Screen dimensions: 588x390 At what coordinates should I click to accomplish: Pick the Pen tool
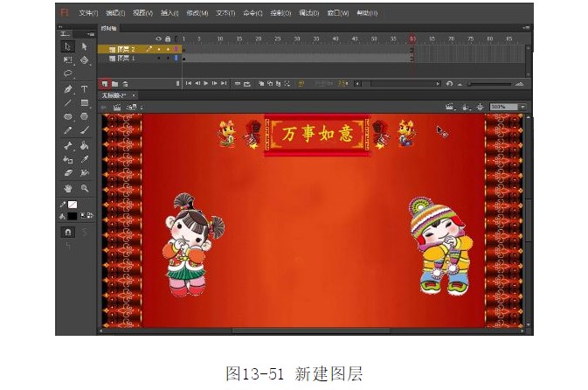pyautogui.click(x=68, y=89)
